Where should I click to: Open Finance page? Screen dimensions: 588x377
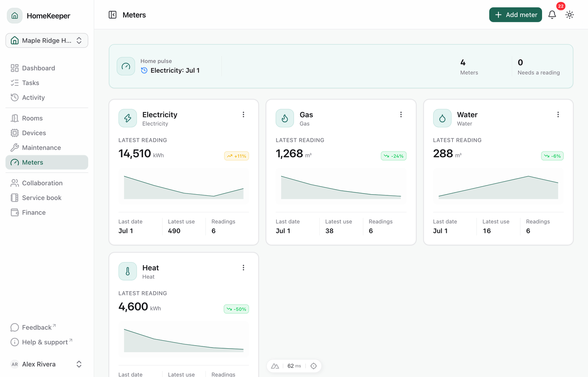(47, 213)
